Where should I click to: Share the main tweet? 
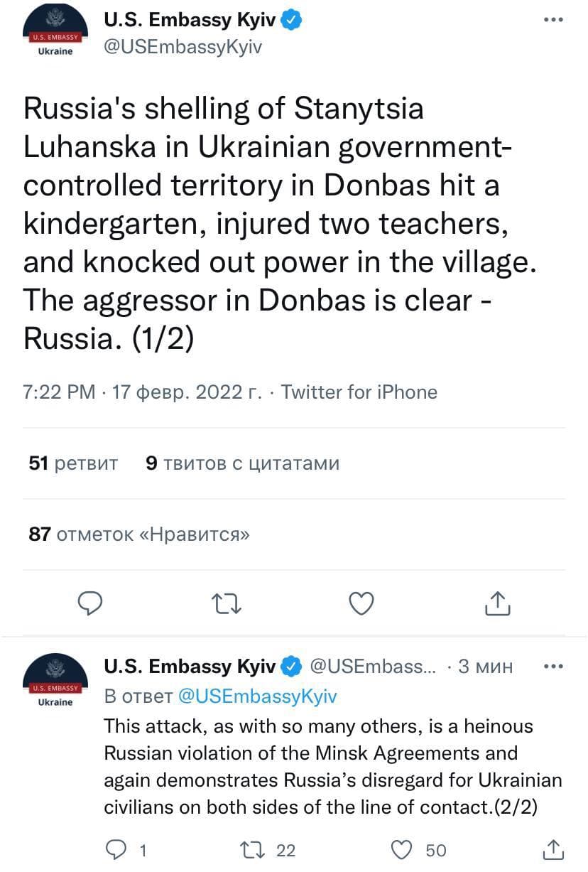(x=497, y=603)
